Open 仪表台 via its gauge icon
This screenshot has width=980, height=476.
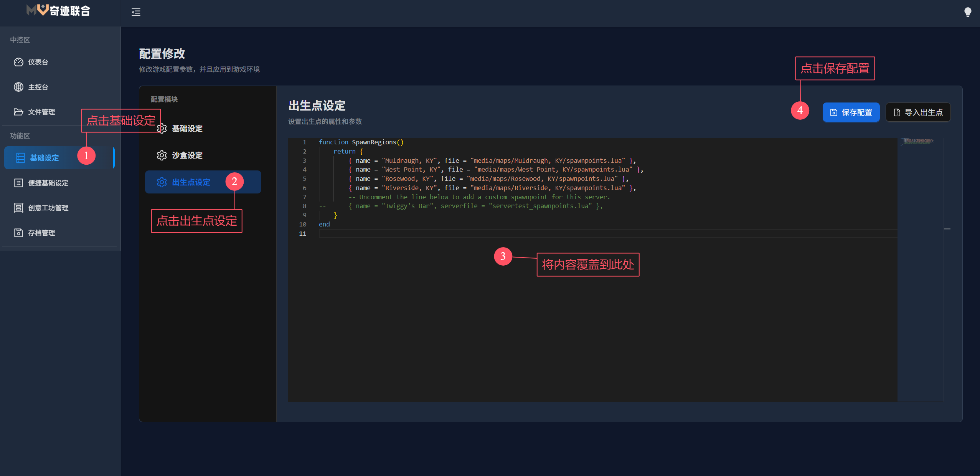pos(18,62)
